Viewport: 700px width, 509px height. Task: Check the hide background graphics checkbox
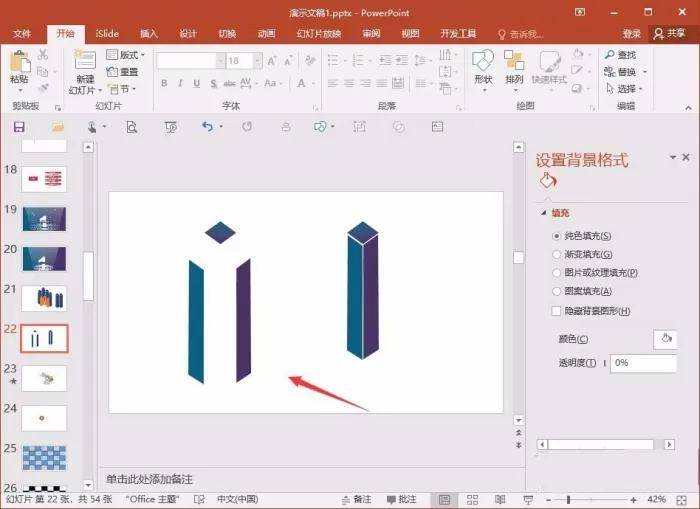pos(556,311)
